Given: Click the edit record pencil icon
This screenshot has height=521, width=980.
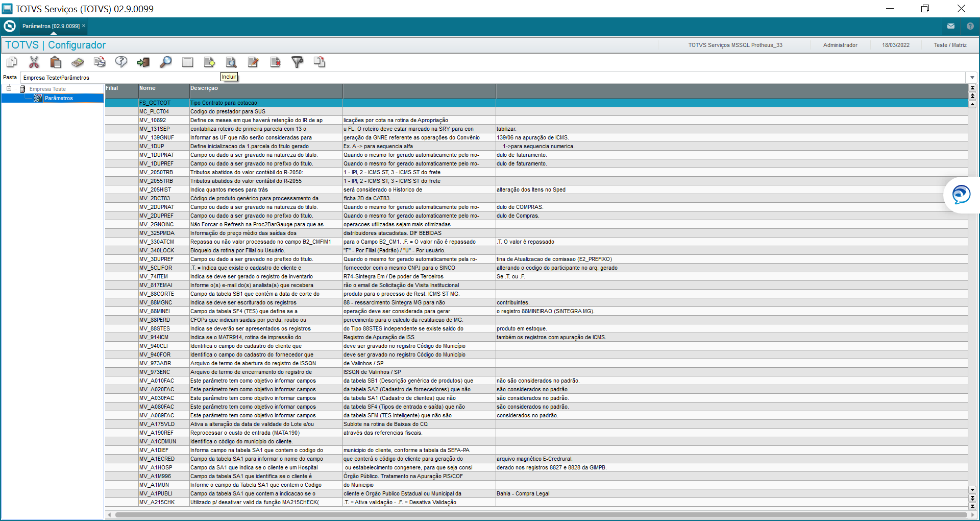Looking at the screenshot, I should 253,62.
